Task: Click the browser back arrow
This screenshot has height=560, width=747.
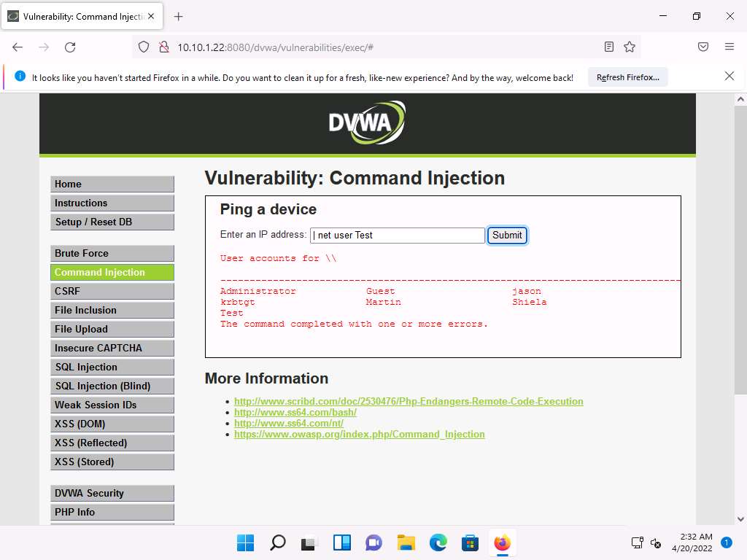Action: (x=18, y=47)
